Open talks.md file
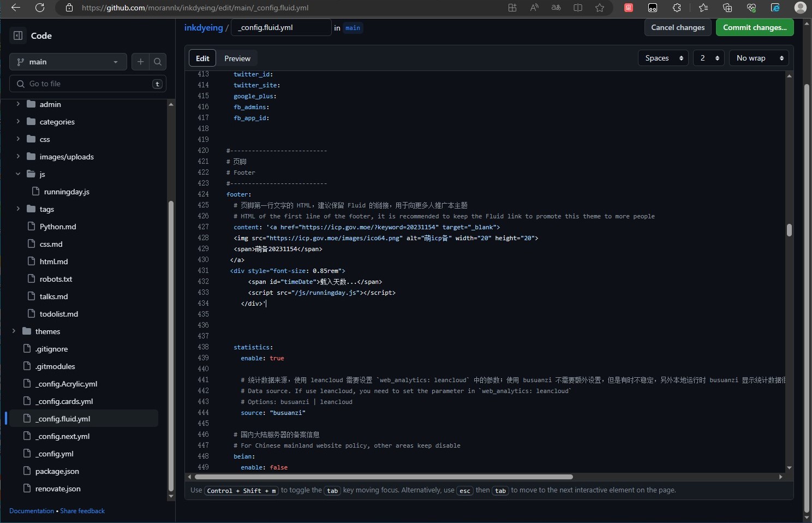The width and height of the screenshot is (812, 523). [x=53, y=296]
